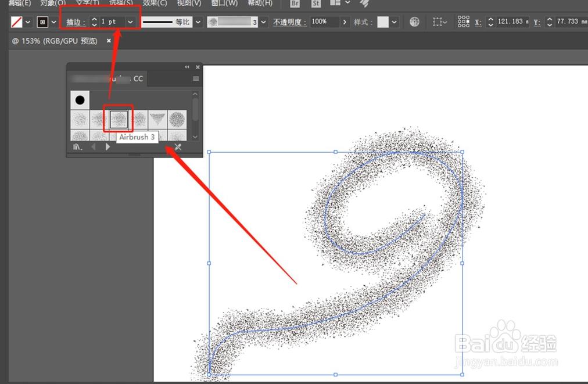Screen dimensions: 588x384
Task: Open the Stroke swatch dropdown arrow
Action: [53, 22]
